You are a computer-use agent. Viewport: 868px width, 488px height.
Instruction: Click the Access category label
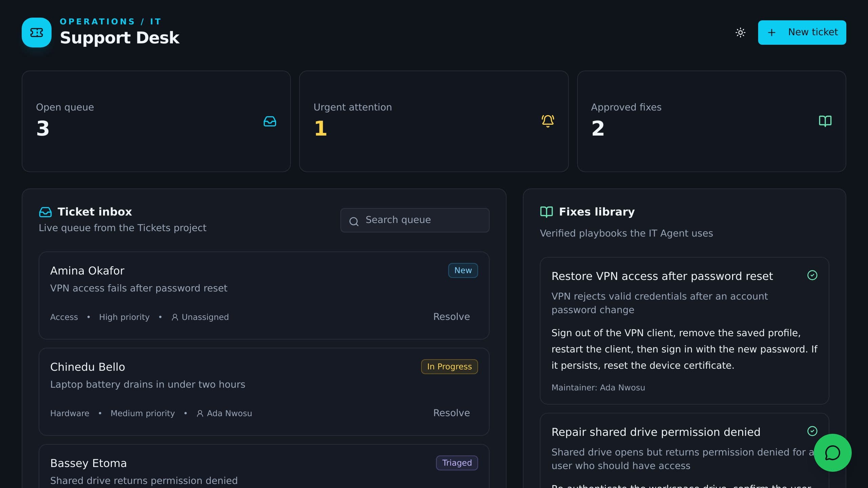click(64, 317)
